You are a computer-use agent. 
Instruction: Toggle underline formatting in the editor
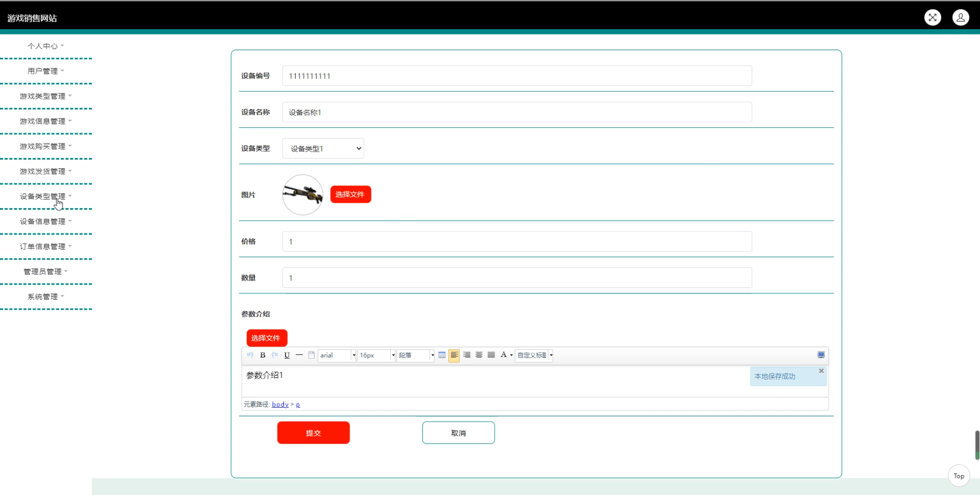[x=287, y=355]
